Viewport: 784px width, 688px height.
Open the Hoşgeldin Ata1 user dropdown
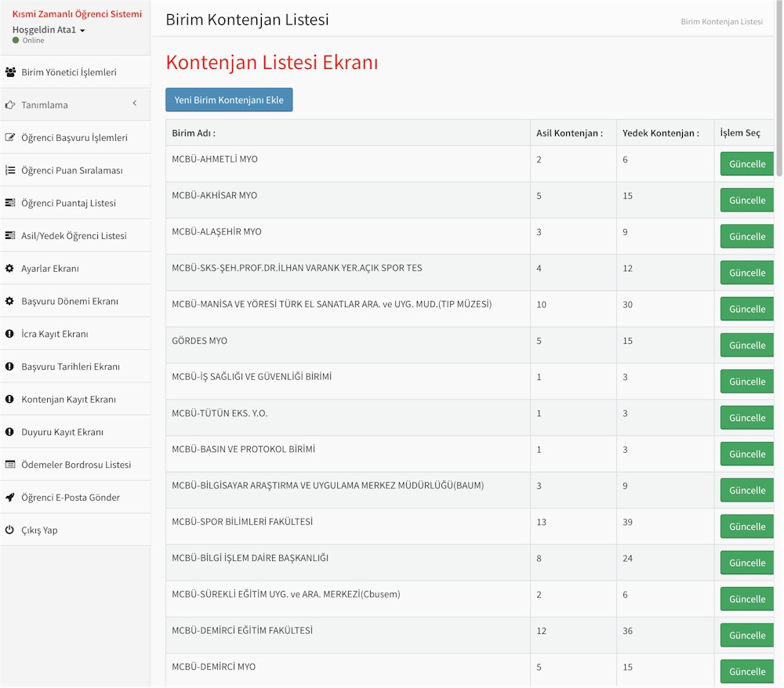pos(49,30)
